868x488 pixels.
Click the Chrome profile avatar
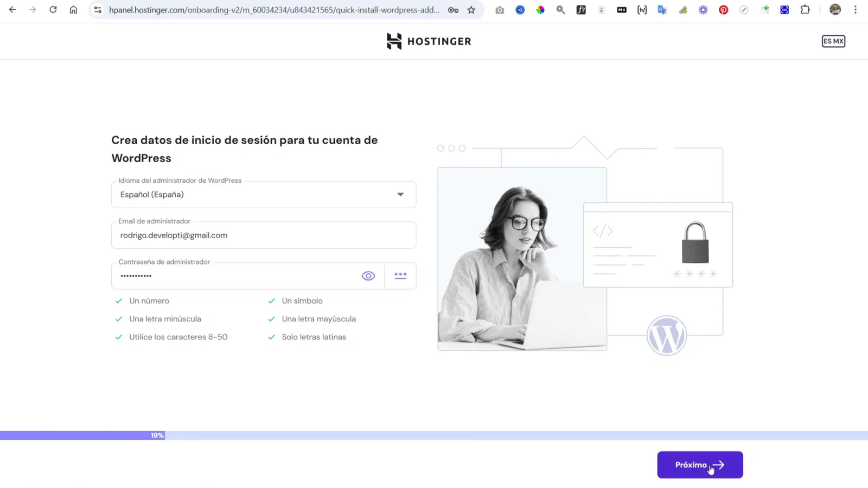tap(834, 10)
